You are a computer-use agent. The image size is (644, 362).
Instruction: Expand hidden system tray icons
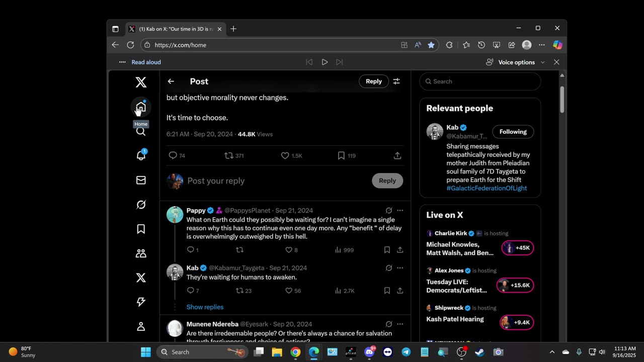tap(552, 352)
